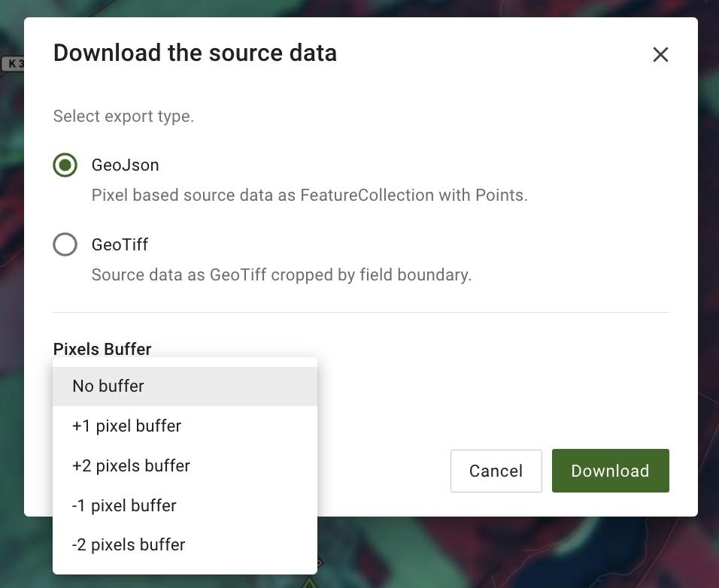Click the K3 road marker on map
719x588 pixels.
[x=12, y=64]
